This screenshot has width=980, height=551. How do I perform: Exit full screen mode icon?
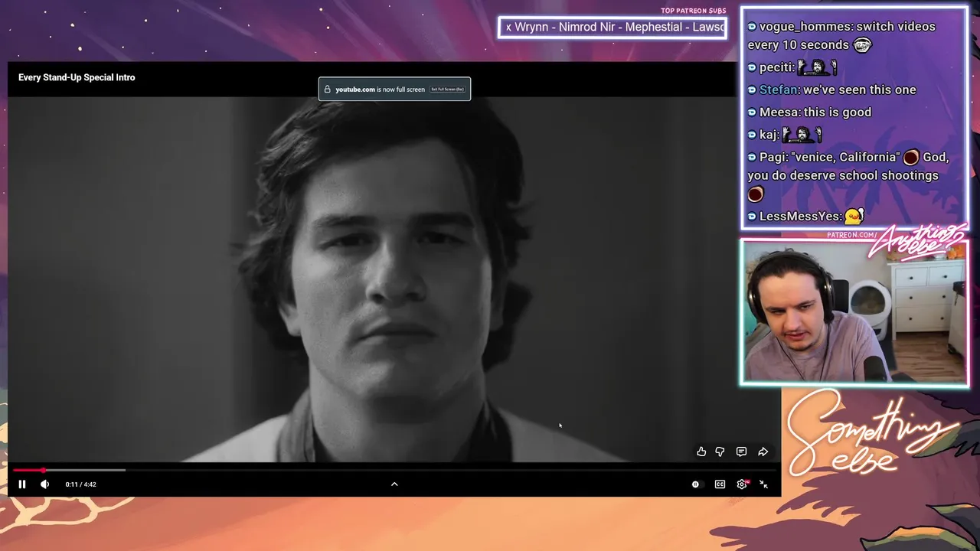763,484
